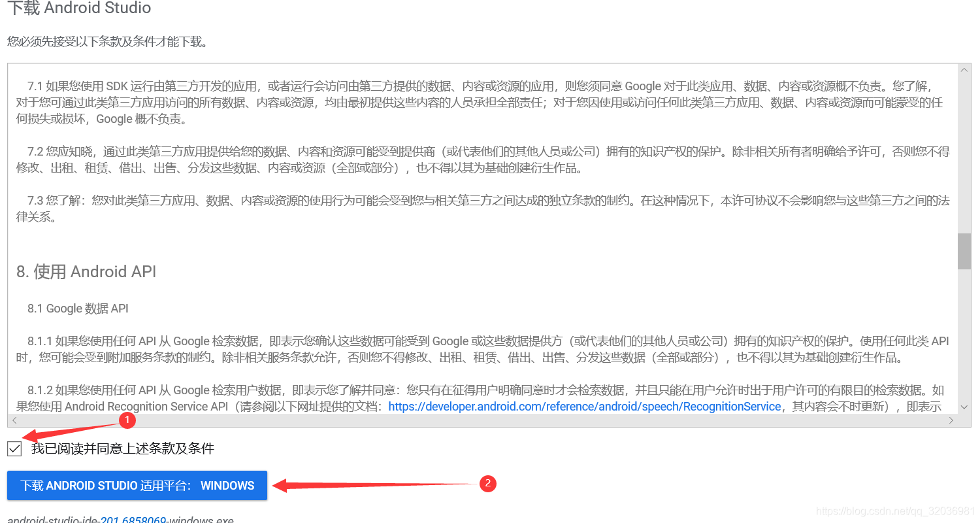Open the developer.android.com RecognitionService link
Image resolution: width=980 pixels, height=523 pixels.
click(585, 407)
